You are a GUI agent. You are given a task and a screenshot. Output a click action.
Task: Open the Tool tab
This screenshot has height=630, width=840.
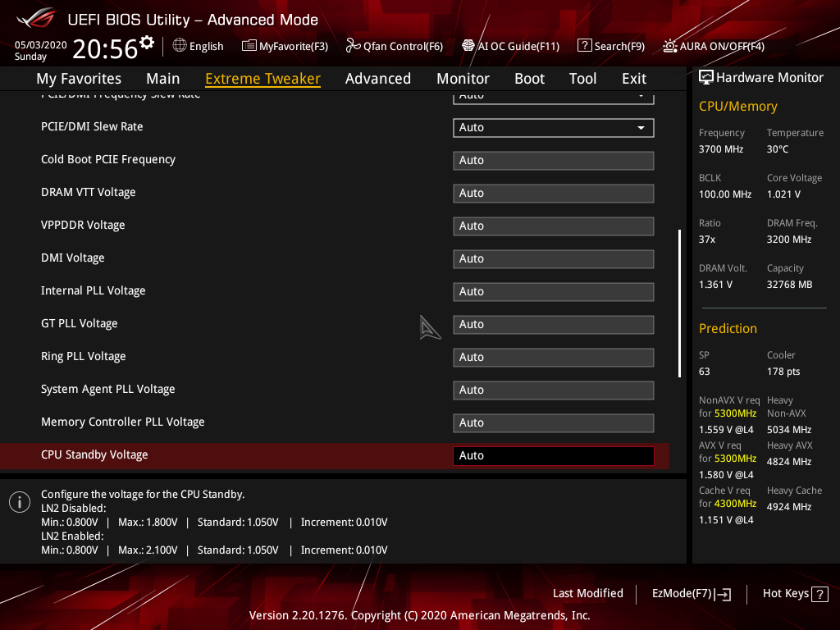(x=582, y=79)
